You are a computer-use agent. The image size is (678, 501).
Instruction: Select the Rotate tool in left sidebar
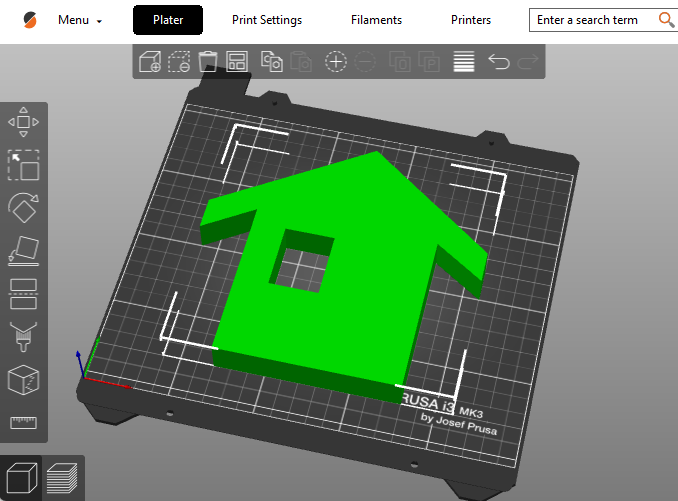click(23, 208)
